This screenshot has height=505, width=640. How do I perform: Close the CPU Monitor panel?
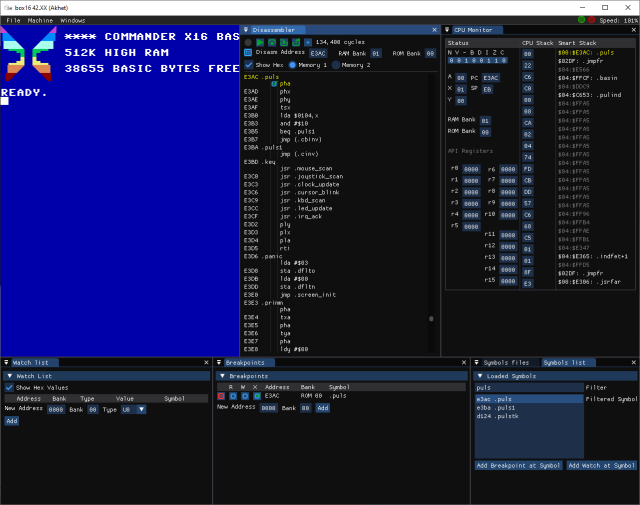[633, 30]
